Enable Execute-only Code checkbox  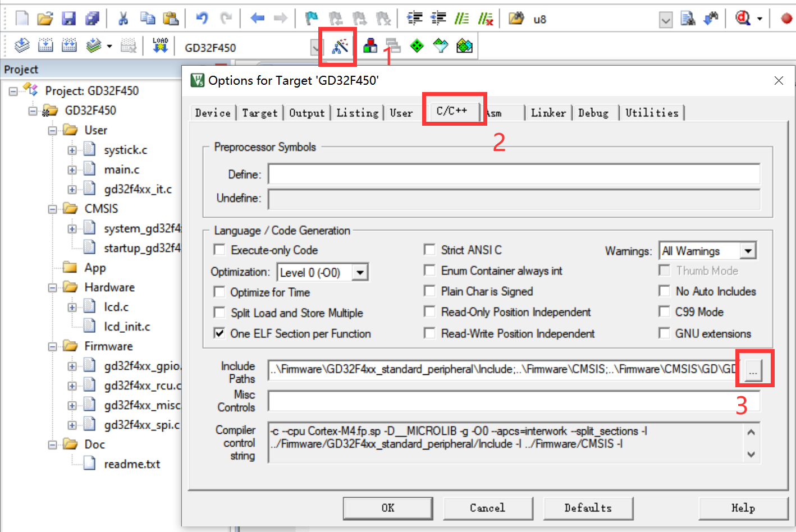tap(219, 250)
